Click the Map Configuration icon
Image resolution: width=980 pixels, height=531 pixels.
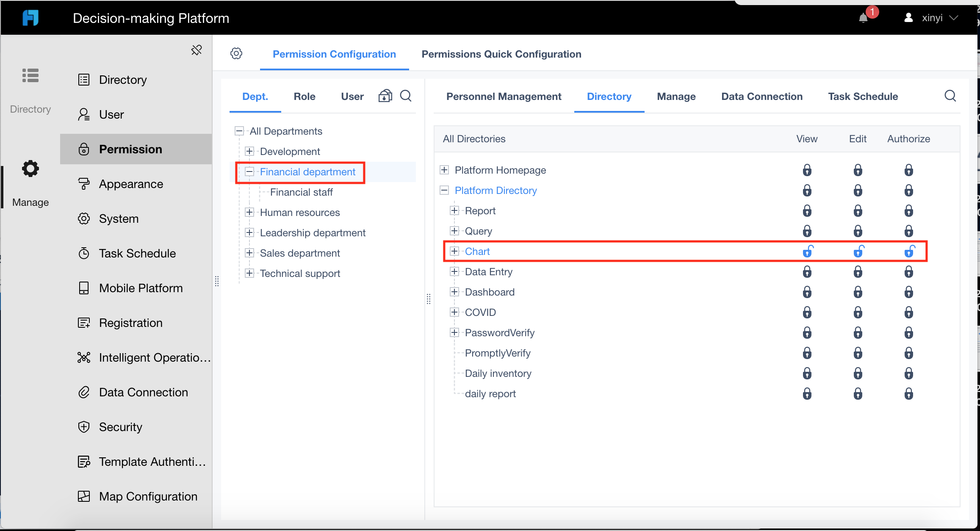(84, 496)
